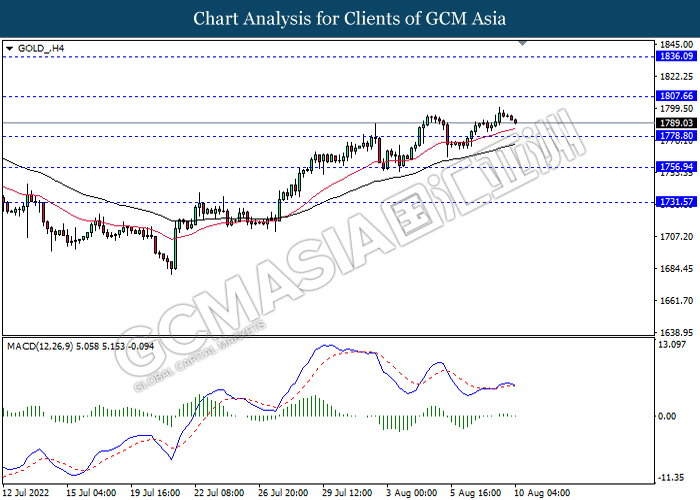Select the 1756.94 support level label
The width and height of the screenshot is (700, 500).
click(676, 167)
